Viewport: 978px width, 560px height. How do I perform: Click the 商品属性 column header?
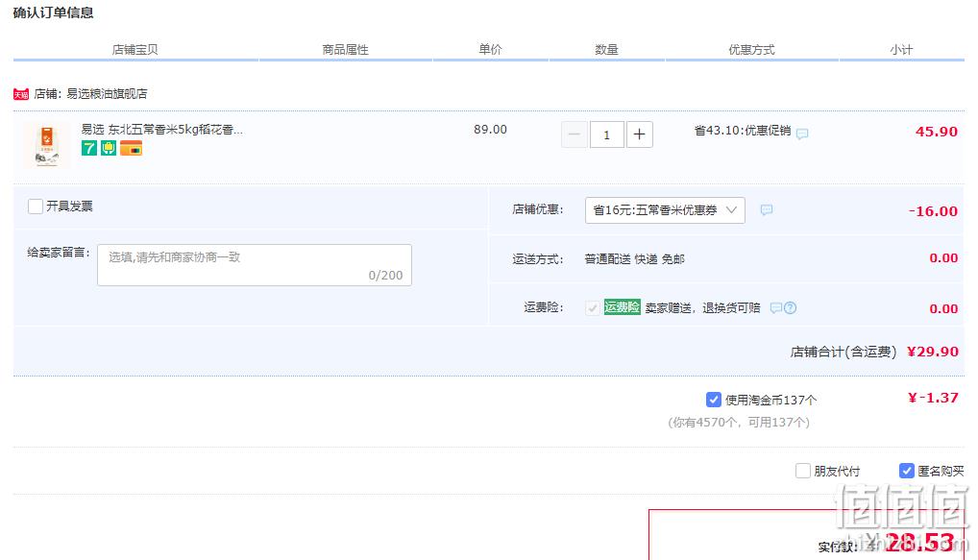coord(345,49)
